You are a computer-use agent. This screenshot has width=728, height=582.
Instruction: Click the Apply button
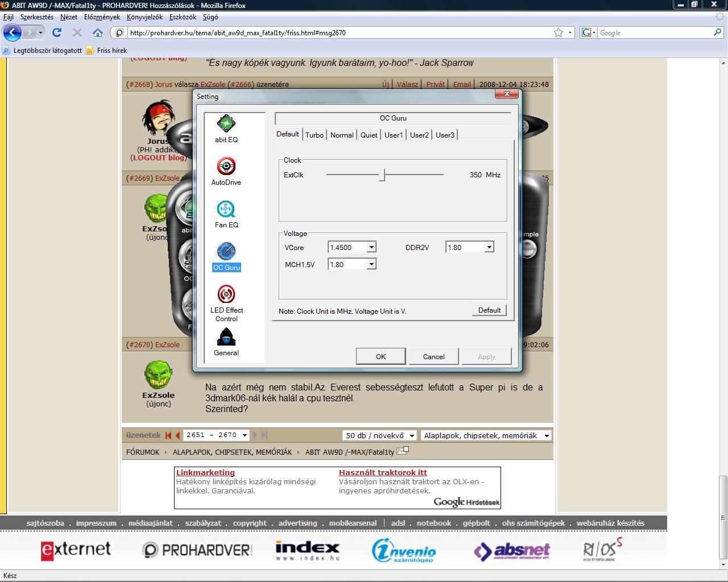[487, 356]
